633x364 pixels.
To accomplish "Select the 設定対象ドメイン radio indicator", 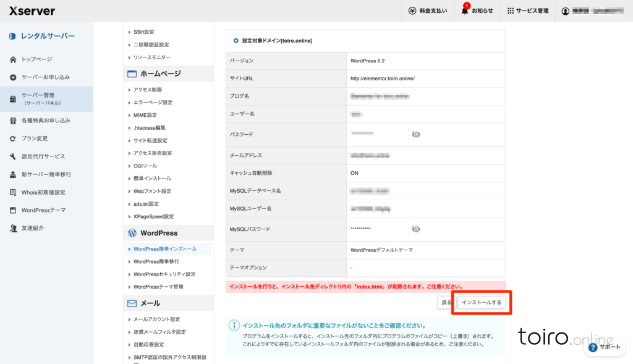I will (x=236, y=41).
